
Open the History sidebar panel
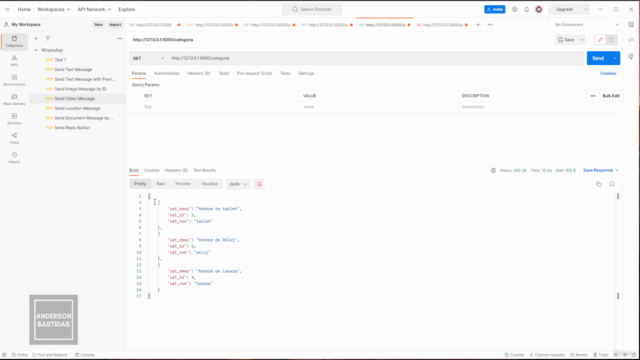[14, 158]
